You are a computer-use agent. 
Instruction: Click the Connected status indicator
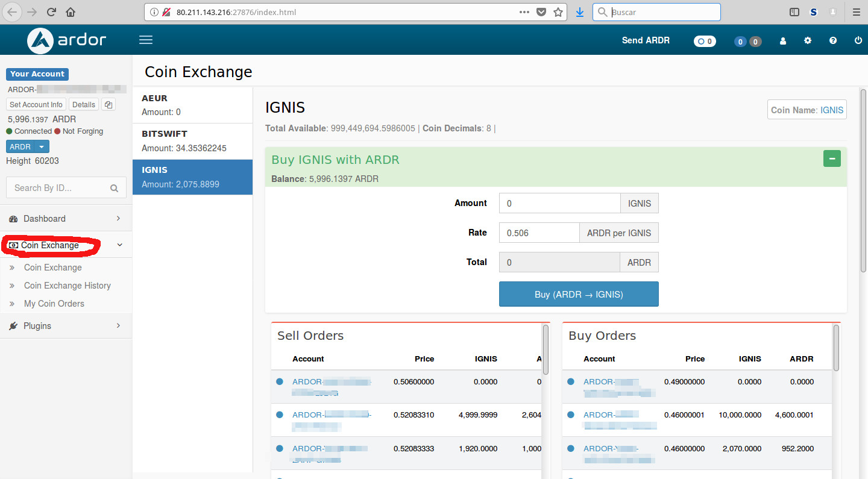(29, 131)
